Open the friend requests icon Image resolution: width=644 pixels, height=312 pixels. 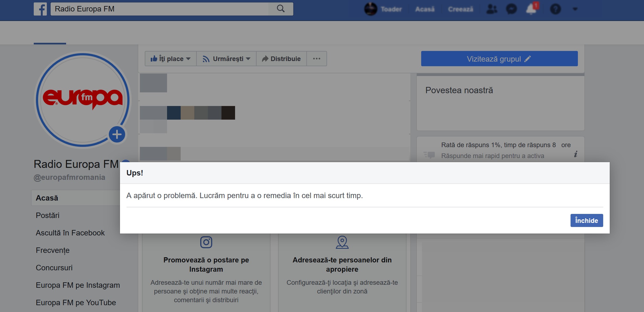491,9
